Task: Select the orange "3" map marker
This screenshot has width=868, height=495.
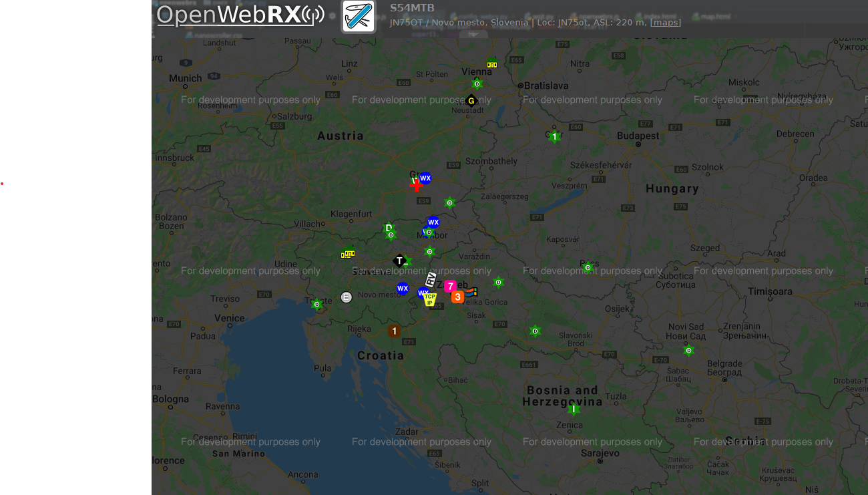Action: point(457,297)
